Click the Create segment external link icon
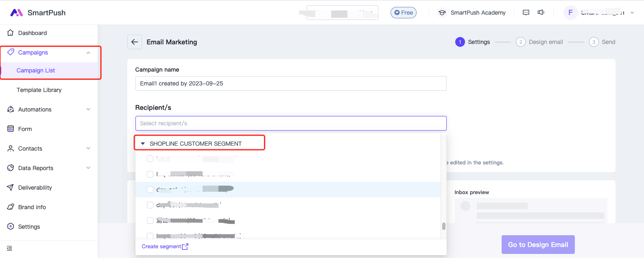This screenshot has width=644, height=258. tap(185, 247)
